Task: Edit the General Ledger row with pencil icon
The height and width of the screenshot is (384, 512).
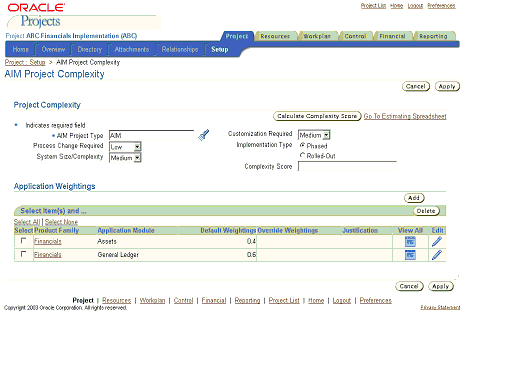Action: (437, 255)
